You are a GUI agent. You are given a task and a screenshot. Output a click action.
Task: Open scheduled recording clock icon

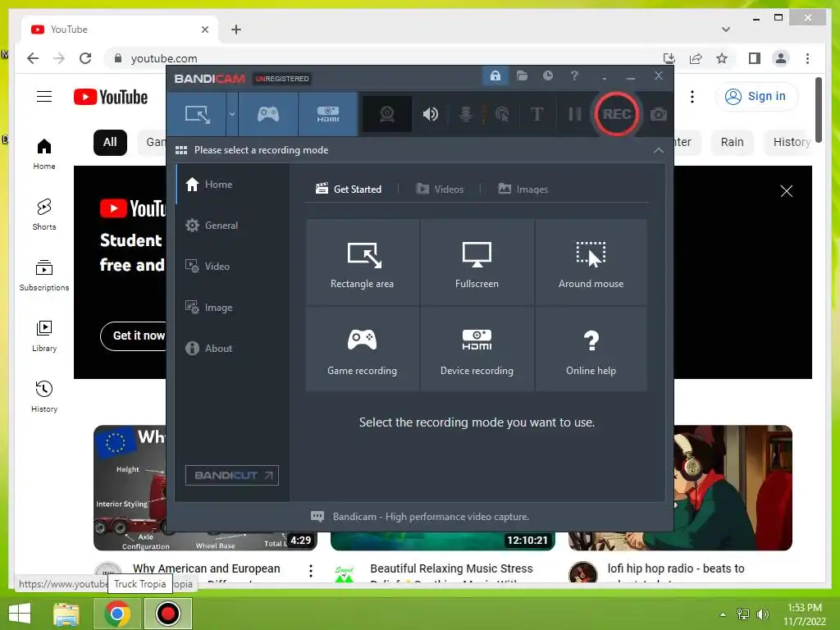[547, 76]
